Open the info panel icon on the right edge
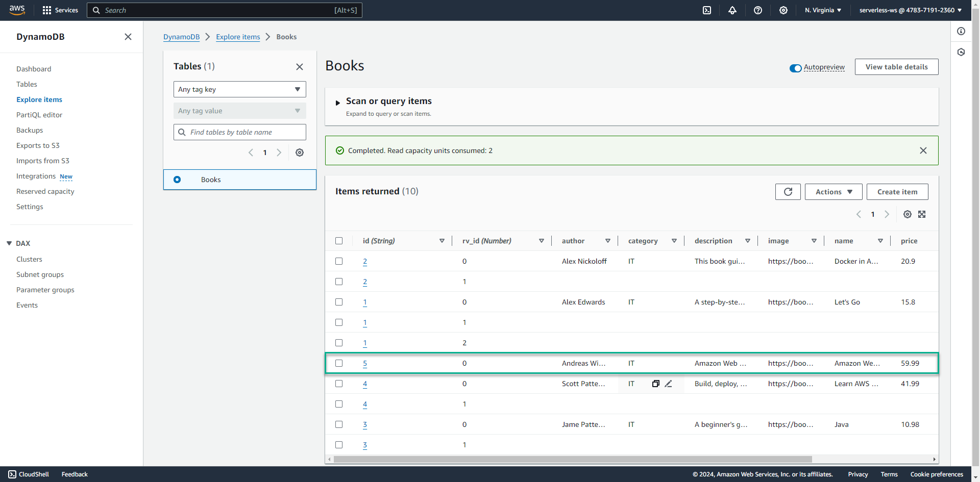 click(961, 31)
